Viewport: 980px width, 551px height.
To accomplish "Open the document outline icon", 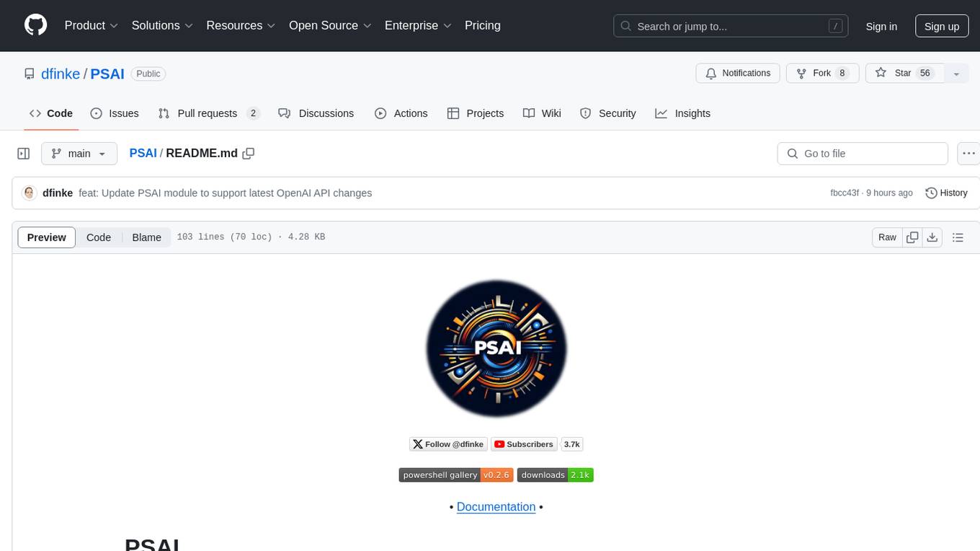I will click(x=958, y=237).
